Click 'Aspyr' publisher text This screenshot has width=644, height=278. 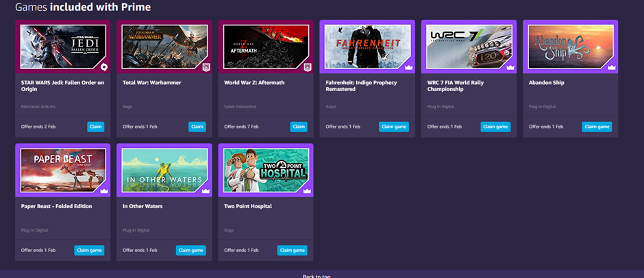coord(331,107)
